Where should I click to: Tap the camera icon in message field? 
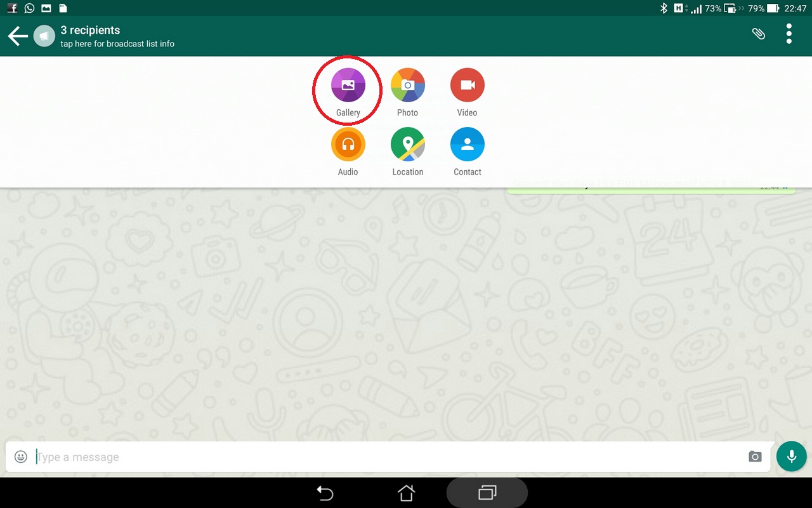755,457
